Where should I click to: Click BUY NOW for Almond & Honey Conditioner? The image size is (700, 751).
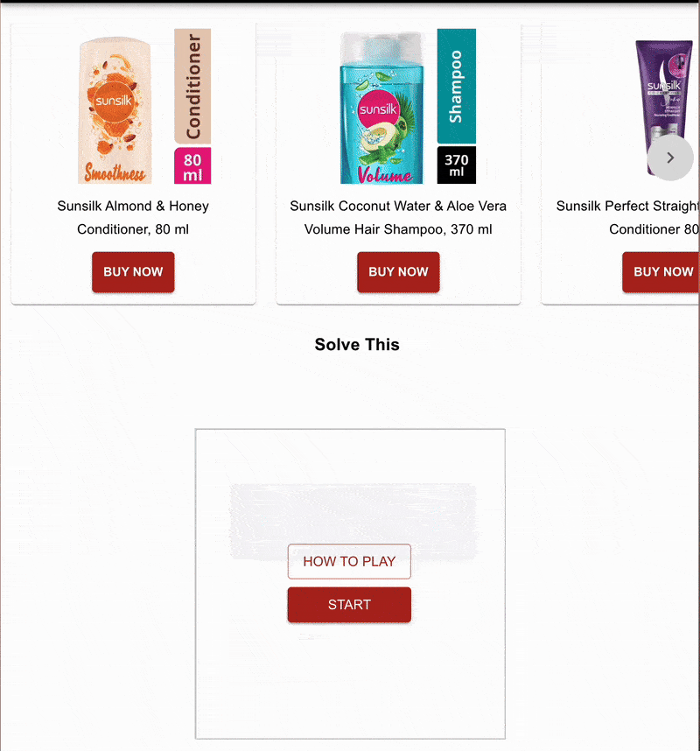click(x=133, y=271)
